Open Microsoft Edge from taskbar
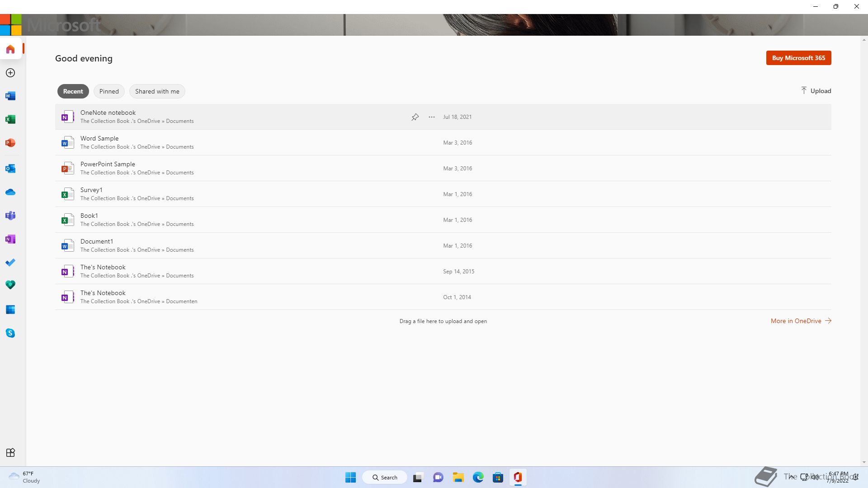Viewport: 868px width, 488px height. click(478, 477)
